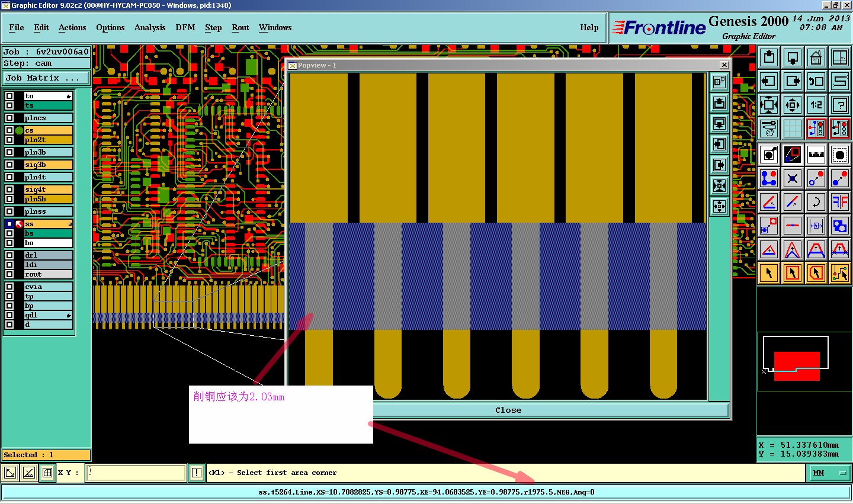Screen dimensions: 853x504
Task: Open the Rout menu
Action: tap(240, 27)
